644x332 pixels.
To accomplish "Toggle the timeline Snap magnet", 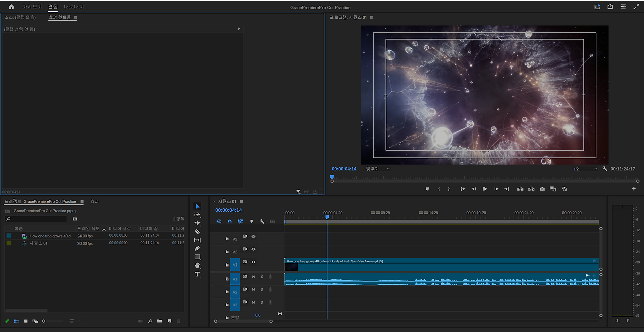I will pyautogui.click(x=230, y=221).
